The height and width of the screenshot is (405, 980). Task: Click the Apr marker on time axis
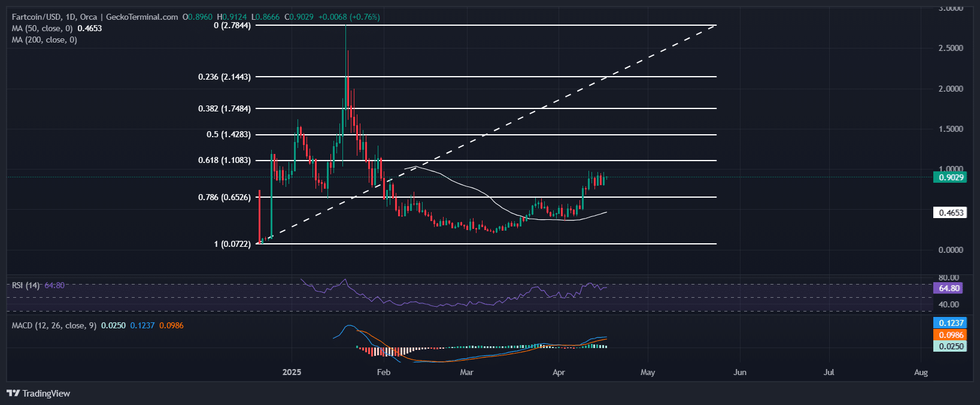(559, 372)
